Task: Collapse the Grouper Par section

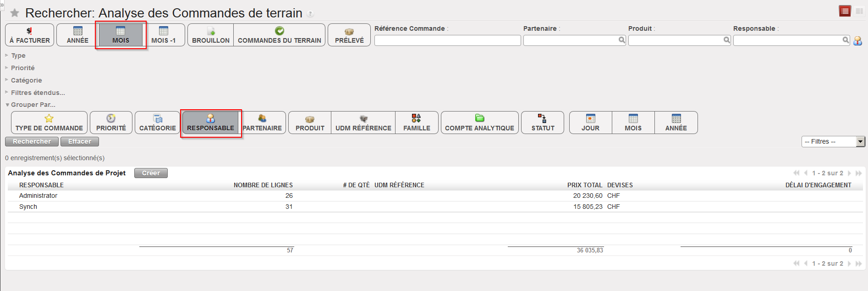Action: click(x=30, y=105)
